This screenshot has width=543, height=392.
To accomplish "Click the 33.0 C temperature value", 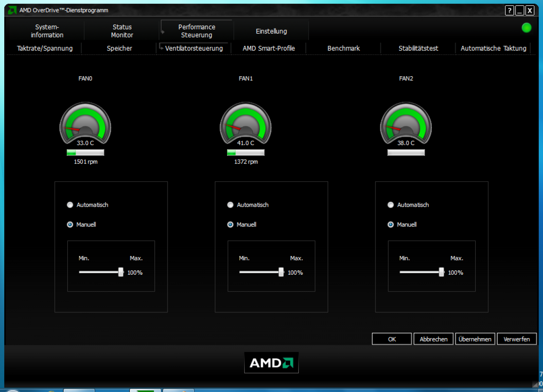I will (x=85, y=143).
